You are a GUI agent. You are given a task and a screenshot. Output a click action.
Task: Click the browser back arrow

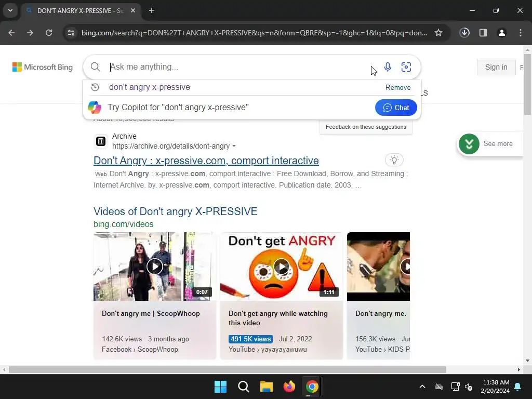[x=11, y=33]
